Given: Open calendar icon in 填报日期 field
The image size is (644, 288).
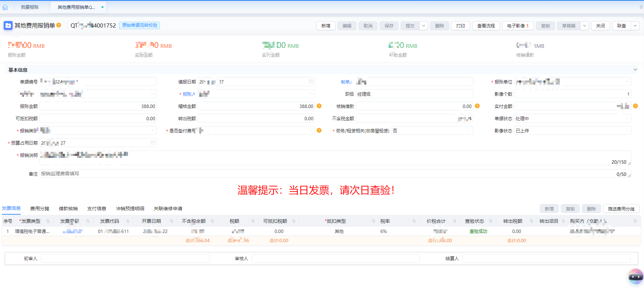Looking at the screenshot, I should pyautogui.click(x=311, y=82).
